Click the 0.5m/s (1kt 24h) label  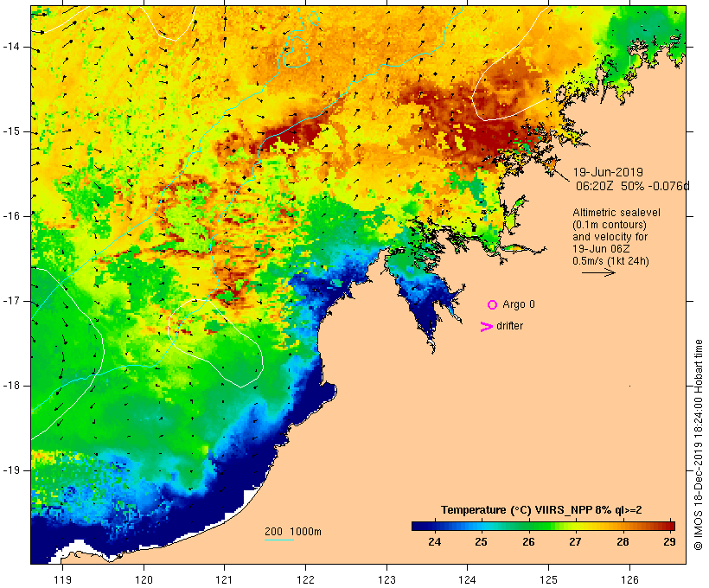point(610,261)
